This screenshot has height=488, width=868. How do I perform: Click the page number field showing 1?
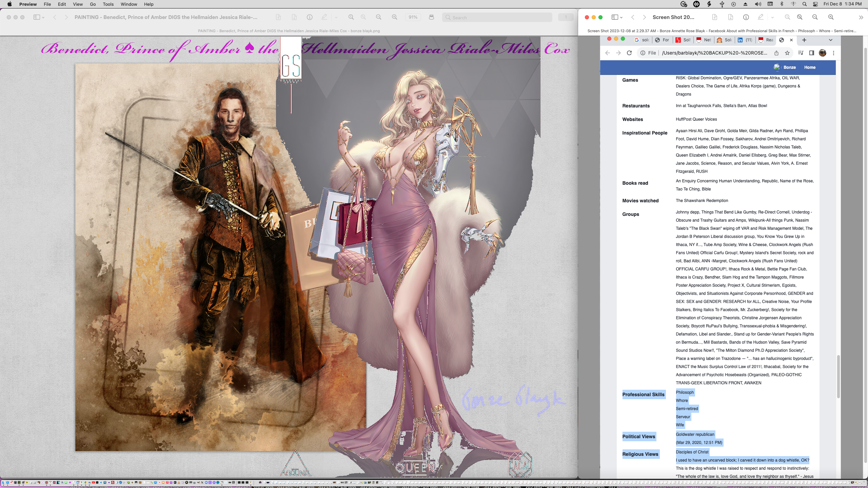[565, 17]
